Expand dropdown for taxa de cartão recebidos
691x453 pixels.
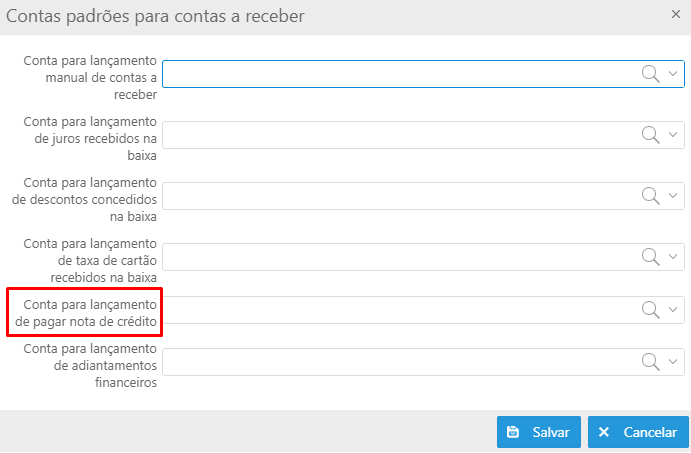pos(673,256)
